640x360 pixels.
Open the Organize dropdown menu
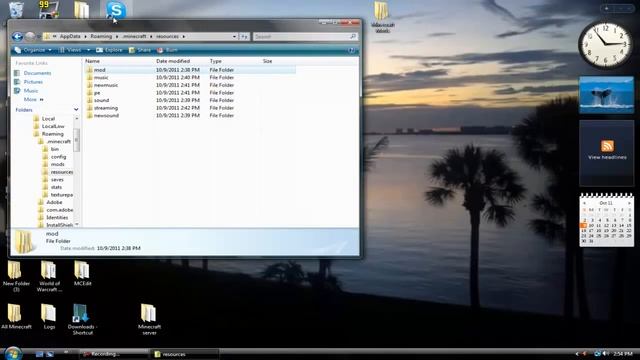(x=33, y=50)
